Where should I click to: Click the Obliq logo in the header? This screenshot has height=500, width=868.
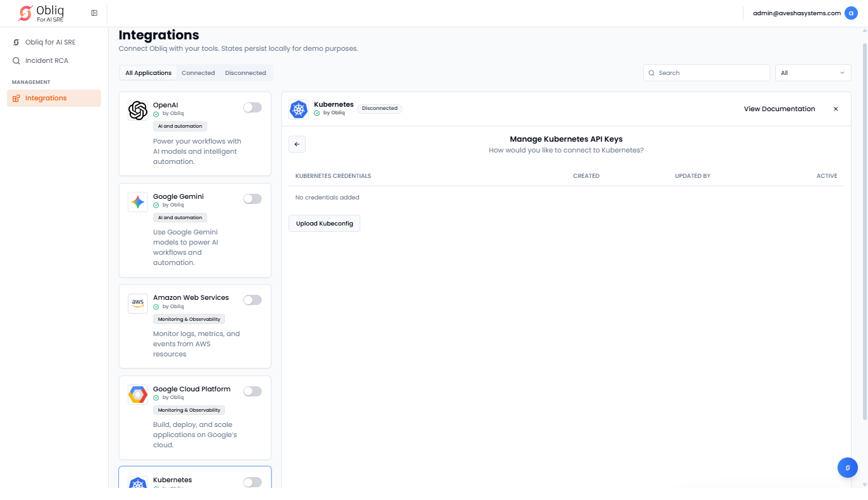tap(41, 13)
